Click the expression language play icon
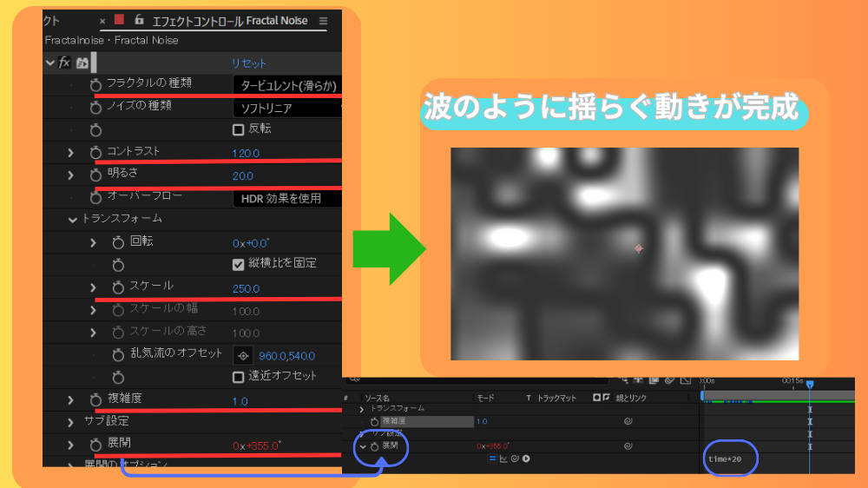 (x=526, y=458)
